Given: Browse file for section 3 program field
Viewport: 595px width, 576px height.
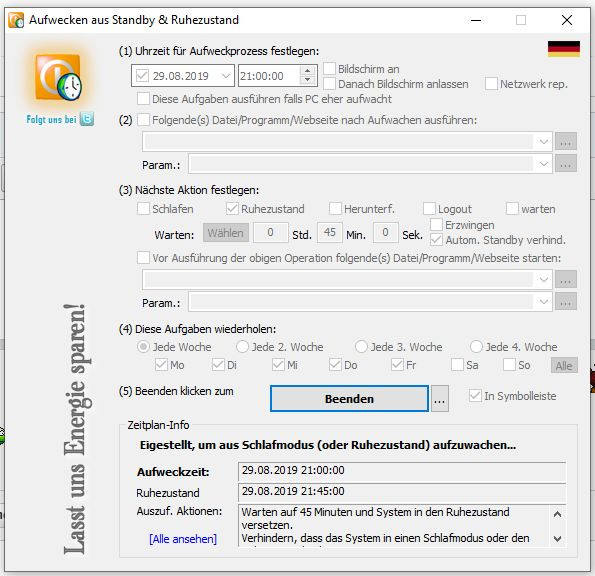Looking at the screenshot, I should [566, 279].
